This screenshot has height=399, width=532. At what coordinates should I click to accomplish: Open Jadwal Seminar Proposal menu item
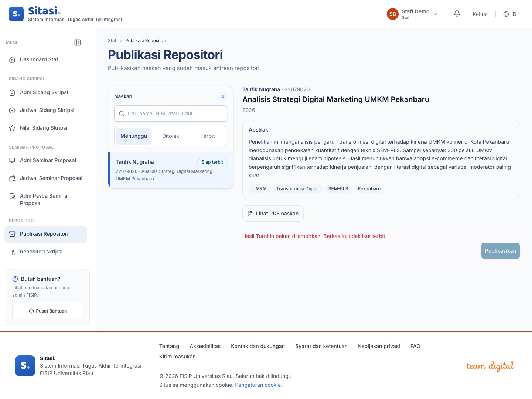click(x=46, y=178)
